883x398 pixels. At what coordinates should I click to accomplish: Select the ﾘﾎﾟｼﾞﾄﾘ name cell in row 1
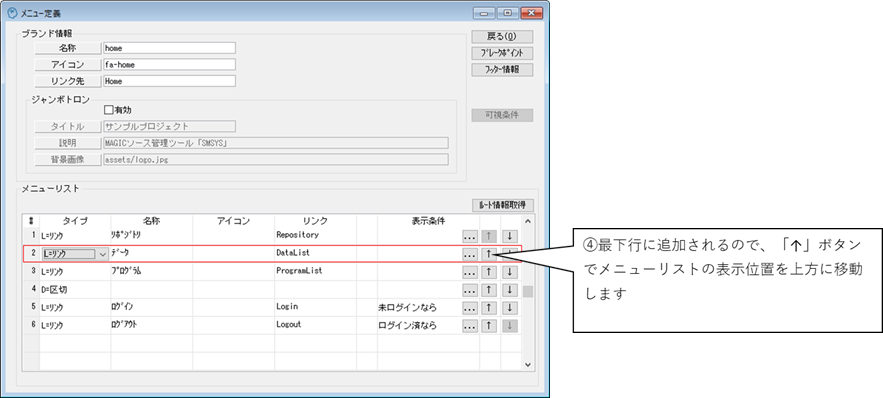(x=151, y=235)
